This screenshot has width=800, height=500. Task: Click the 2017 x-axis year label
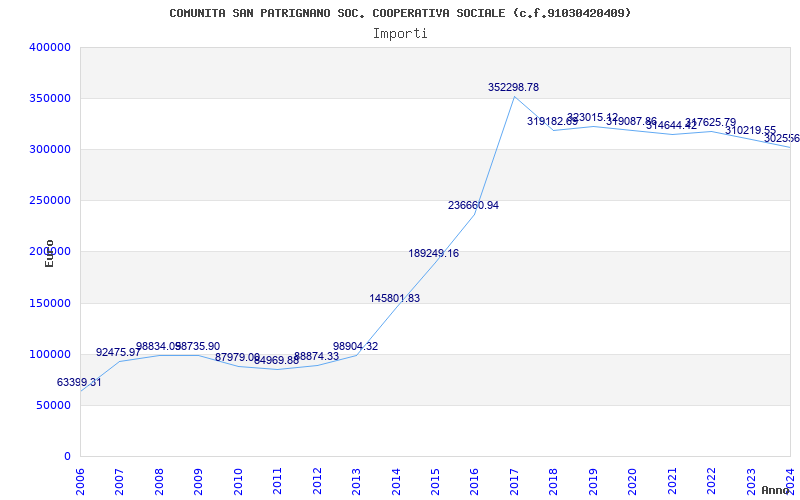click(x=514, y=481)
